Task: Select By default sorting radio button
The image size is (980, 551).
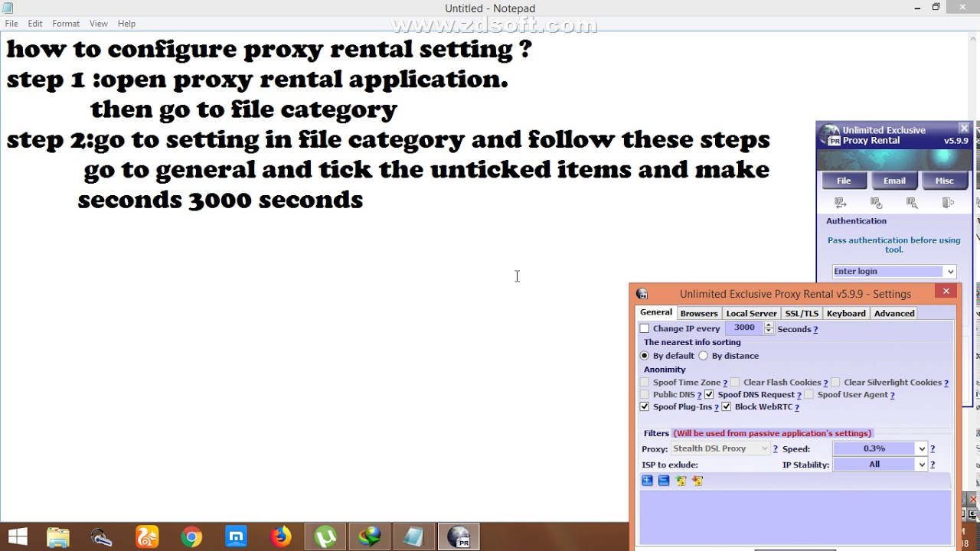Action: tap(645, 356)
